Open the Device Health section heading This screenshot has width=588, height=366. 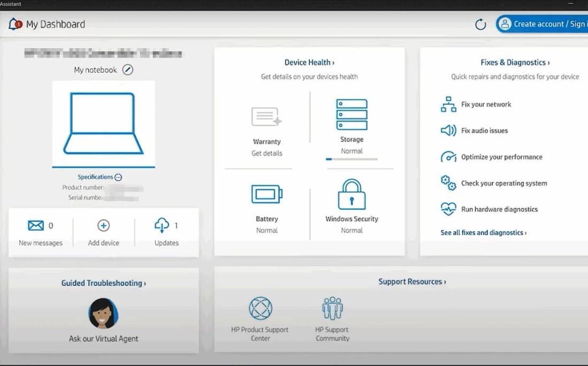(x=309, y=63)
